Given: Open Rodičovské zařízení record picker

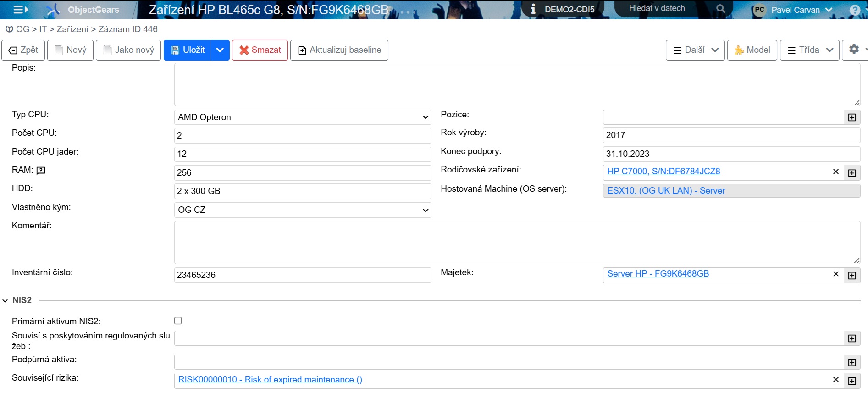Looking at the screenshot, I should (852, 173).
